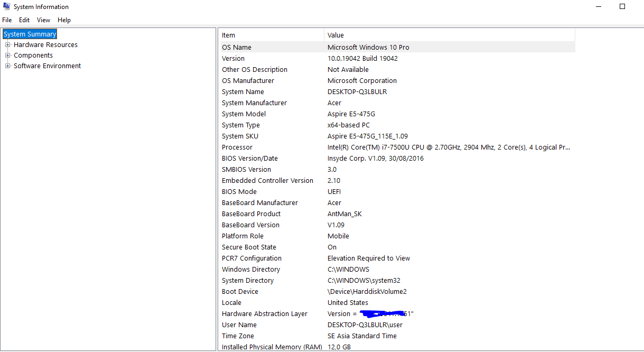
Task: Click the Aspire E5-475G model value
Action: click(351, 114)
